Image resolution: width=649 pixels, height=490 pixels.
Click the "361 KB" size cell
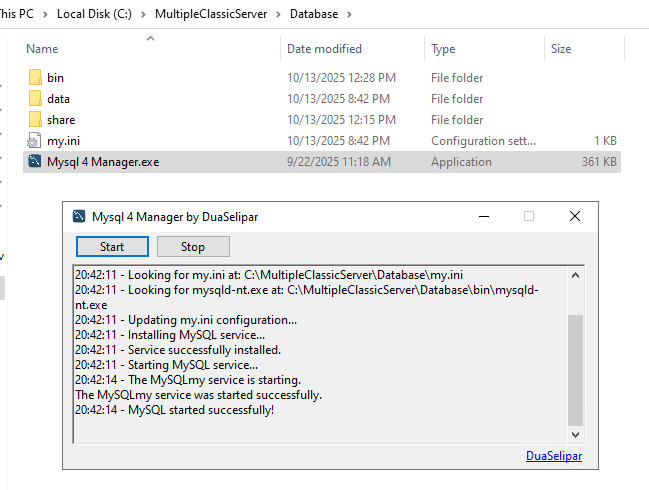click(599, 162)
